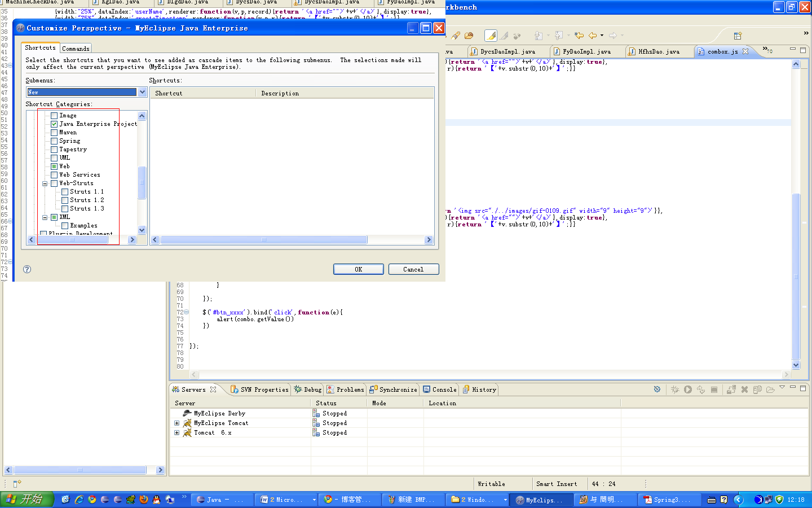The height and width of the screenshot is (508, 812).
Task: Check the Struts 1.2 checkbox
Action: pyautogui.click(x=65, y=200)
